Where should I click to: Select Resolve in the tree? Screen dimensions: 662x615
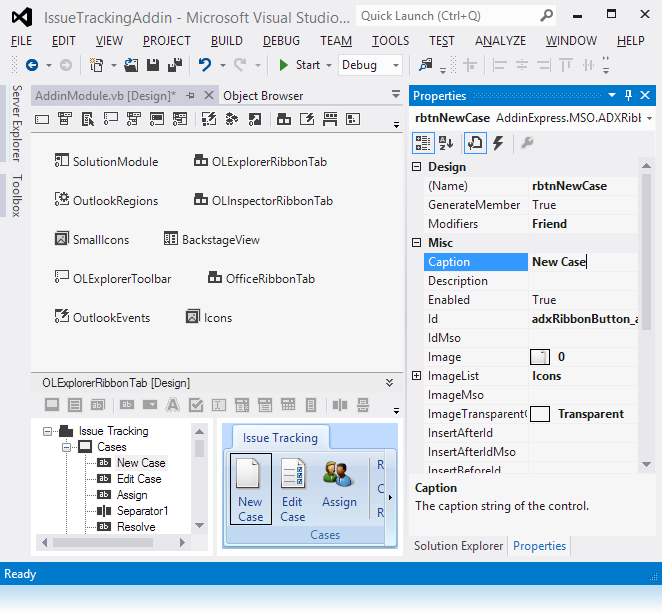[136, 527]
